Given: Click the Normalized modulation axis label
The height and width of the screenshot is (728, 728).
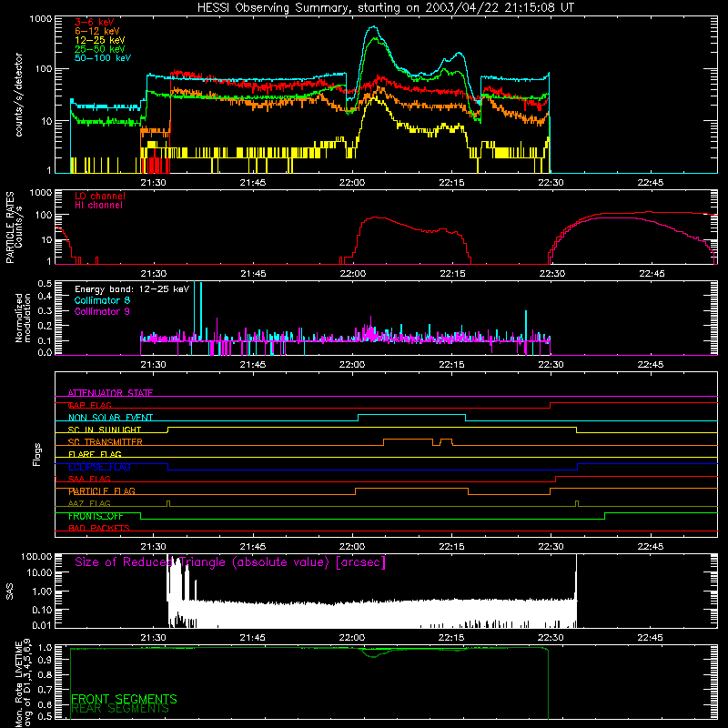Looking at the screenshot, I should tap(23, 318).
